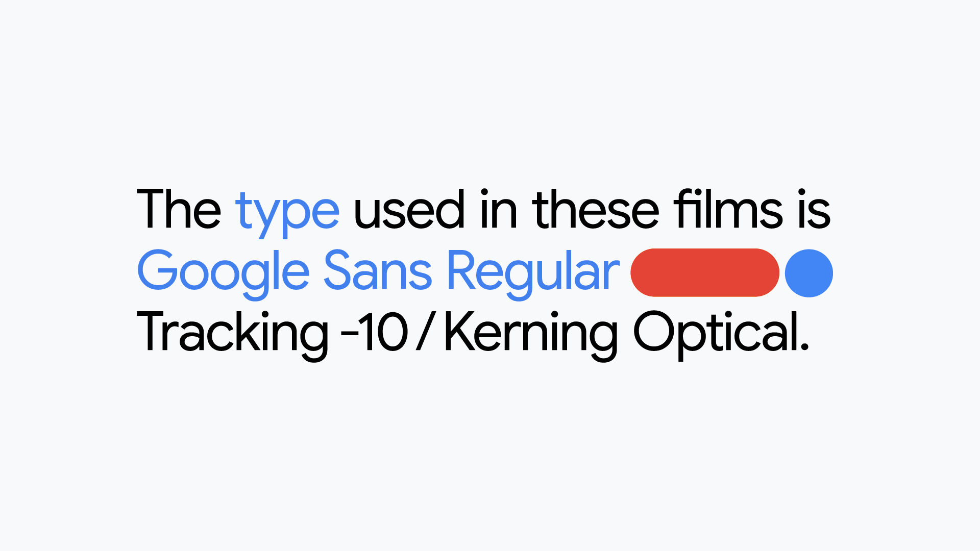Click the capital "O" of "Optical"
Viewport: 980px width, 551px height.
(x=654, y=332)
